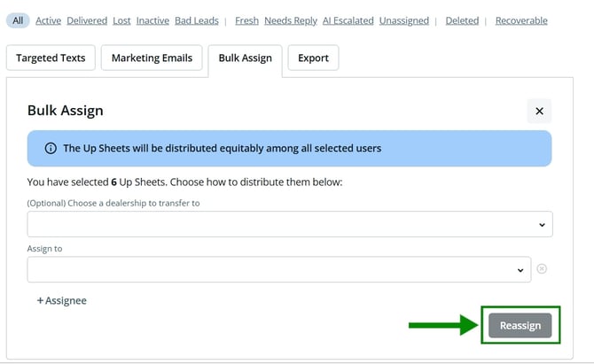
Task: Click the Up Sheets distribution notice text
Action: [222, 148]
